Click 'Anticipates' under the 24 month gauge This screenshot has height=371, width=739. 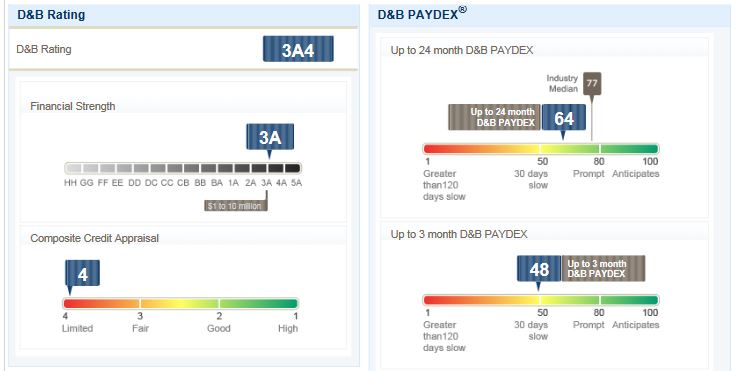636,174
